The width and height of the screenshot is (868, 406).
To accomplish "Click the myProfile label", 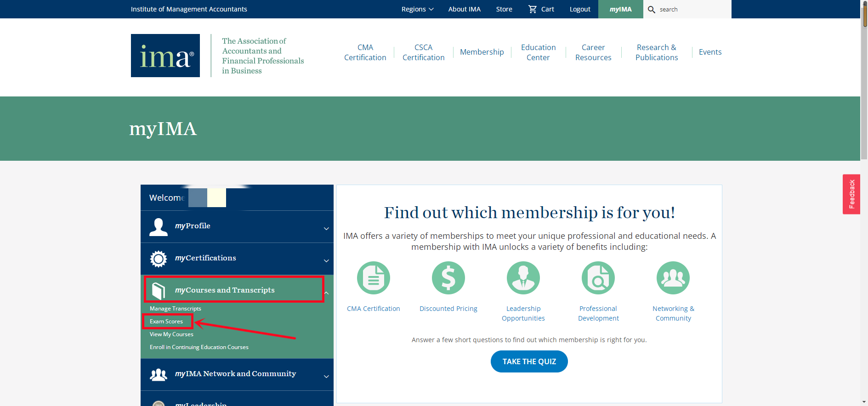I will (x=193, y=226).
